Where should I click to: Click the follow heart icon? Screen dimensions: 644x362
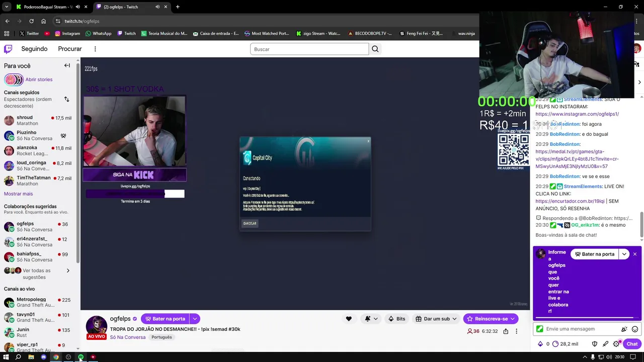[349, 319]
